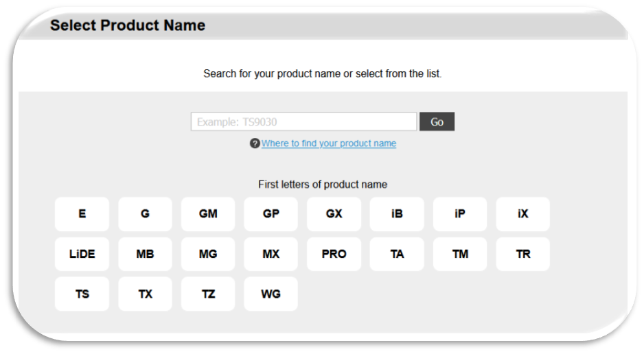The width and height of the screenshot is (644, 354).
Task: Pick the WG product series button
Action: tap(271, 294)
